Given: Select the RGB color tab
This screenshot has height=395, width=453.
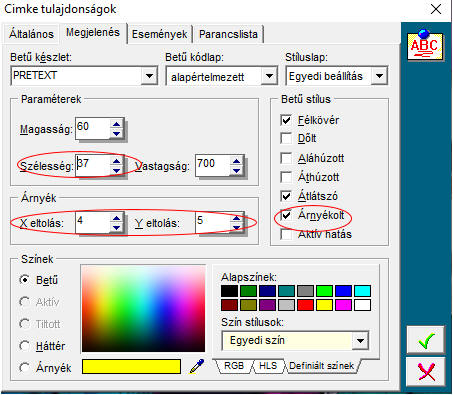Looking at the screenshot, I should point(234,366).
